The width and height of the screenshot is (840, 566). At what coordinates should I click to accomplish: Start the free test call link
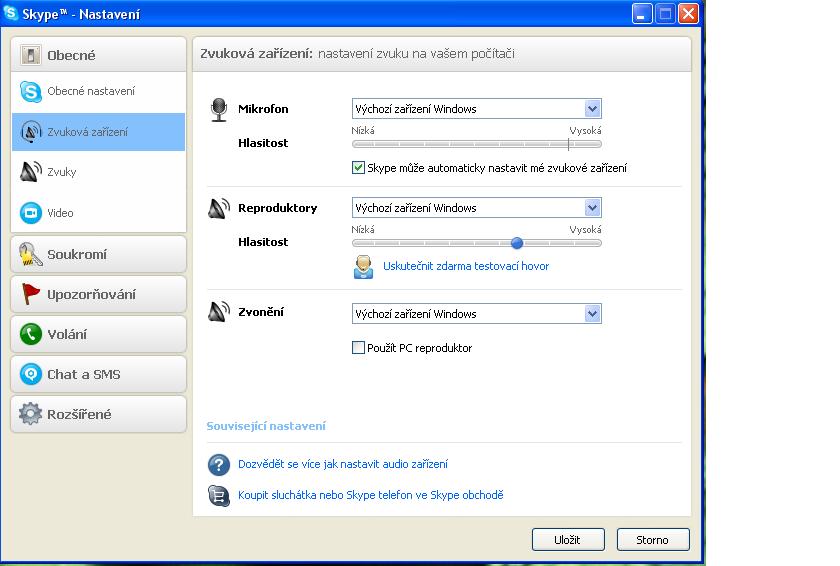[466, 266]
